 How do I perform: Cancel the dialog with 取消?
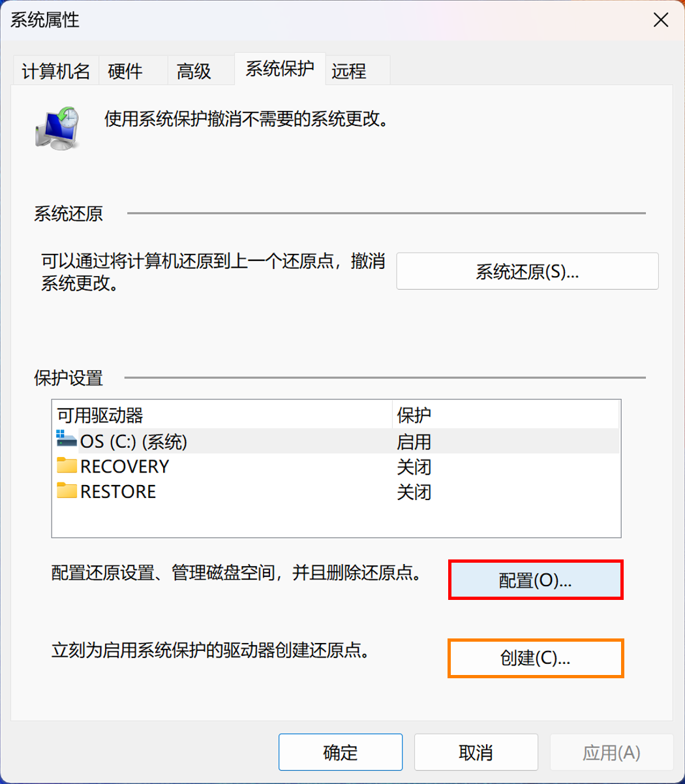[x=476, y=752]
